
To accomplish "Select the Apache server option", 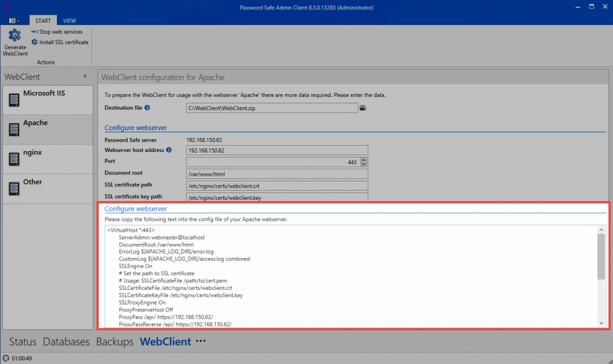I will (48, 129).
